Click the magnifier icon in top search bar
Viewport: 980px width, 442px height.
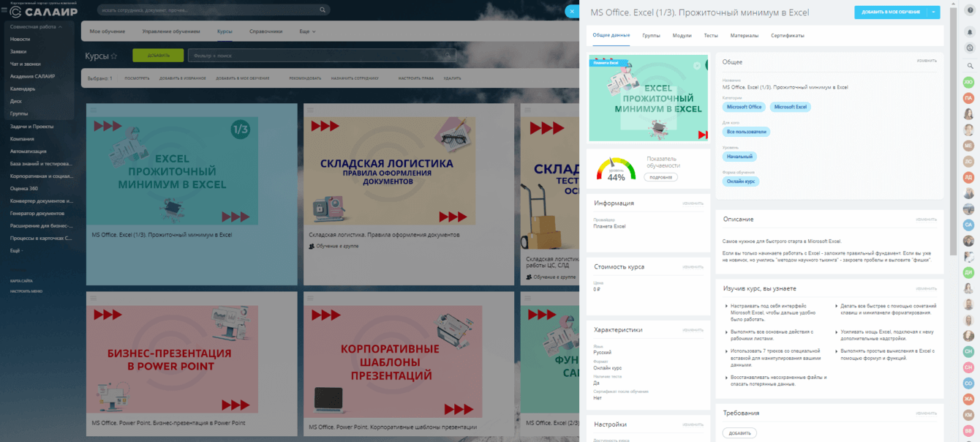click(323, 10)
